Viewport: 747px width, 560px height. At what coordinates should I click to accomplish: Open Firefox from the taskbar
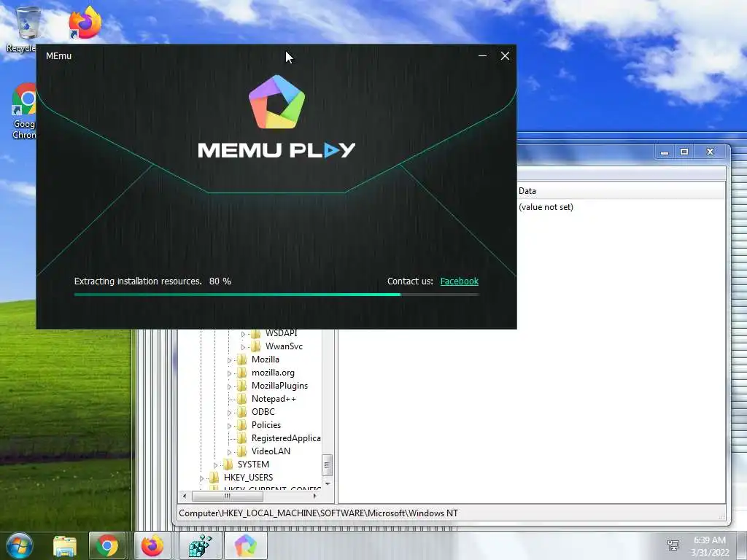pyautogui.click(x=152, y=546)
